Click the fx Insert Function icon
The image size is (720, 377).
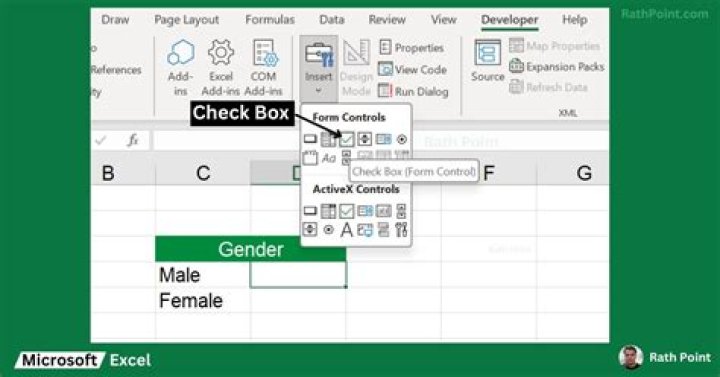(x=133, y=140)
